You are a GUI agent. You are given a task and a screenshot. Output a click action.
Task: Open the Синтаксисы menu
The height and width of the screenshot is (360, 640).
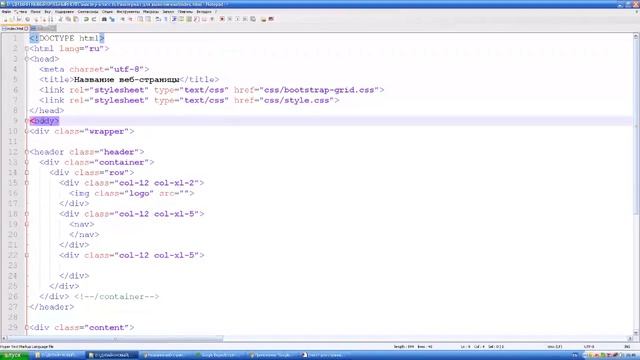pyautogui.click(x=88, y=12)
